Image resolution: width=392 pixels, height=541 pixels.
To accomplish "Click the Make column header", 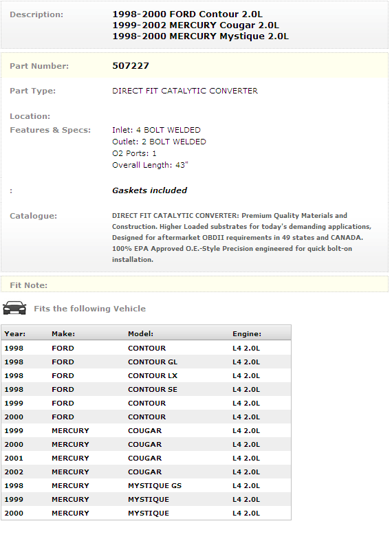I will [x=63, y=333].
